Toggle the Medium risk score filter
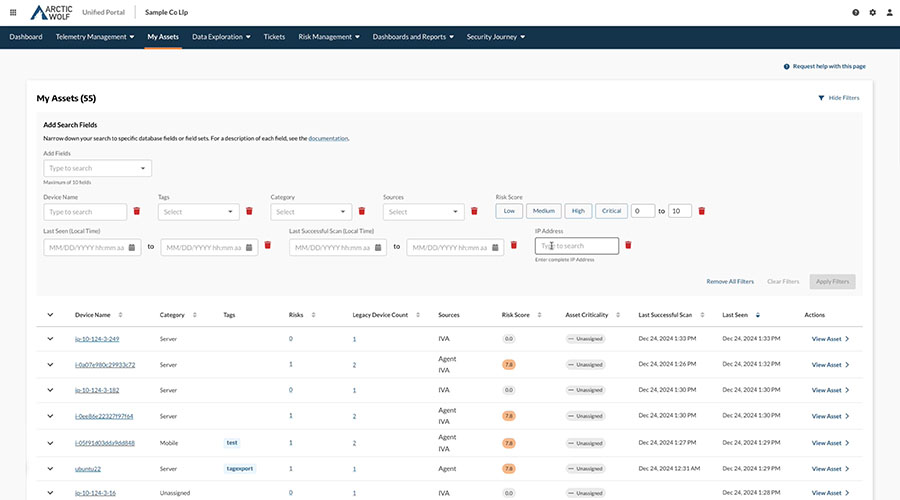 coord(543,211)
